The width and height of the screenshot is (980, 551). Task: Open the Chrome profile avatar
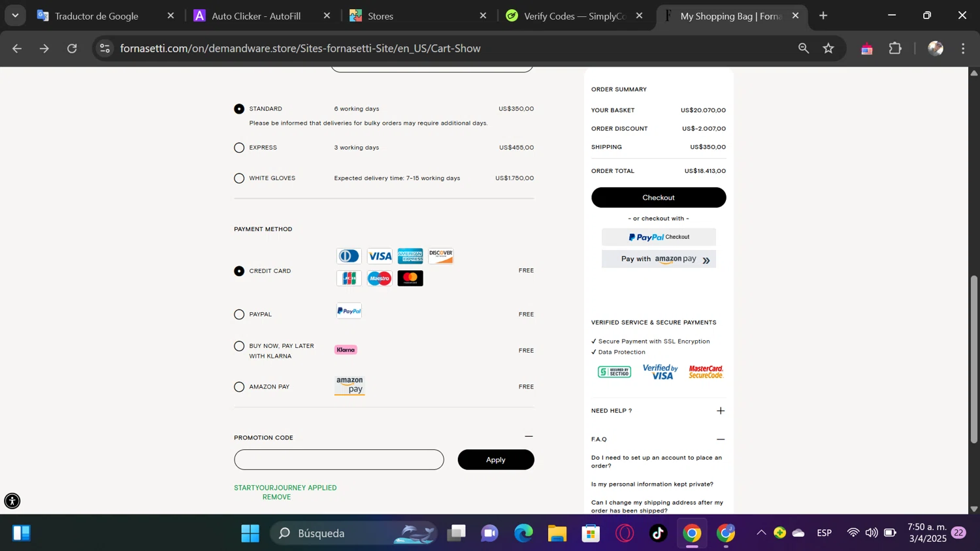click(936, 48)
